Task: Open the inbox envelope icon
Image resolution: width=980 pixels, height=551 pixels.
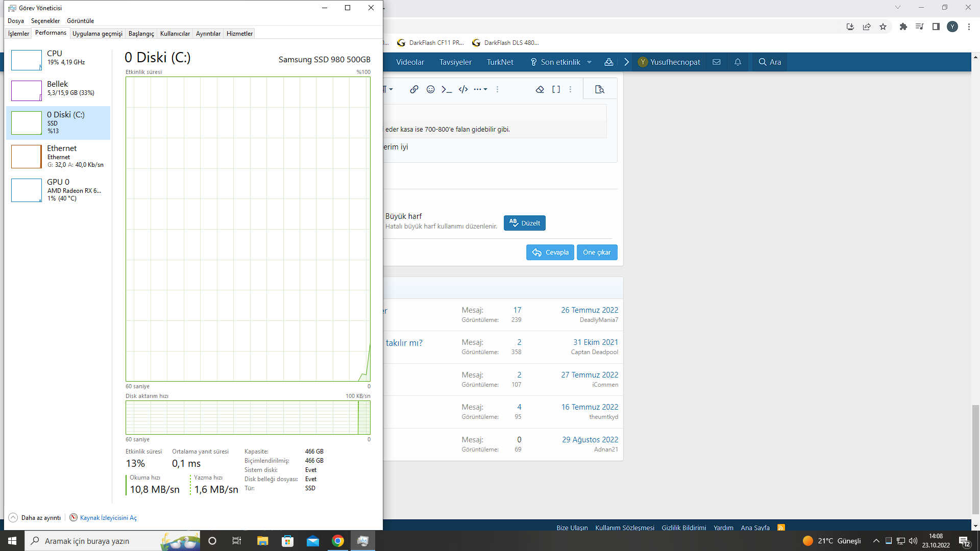Action: (717, 62)
